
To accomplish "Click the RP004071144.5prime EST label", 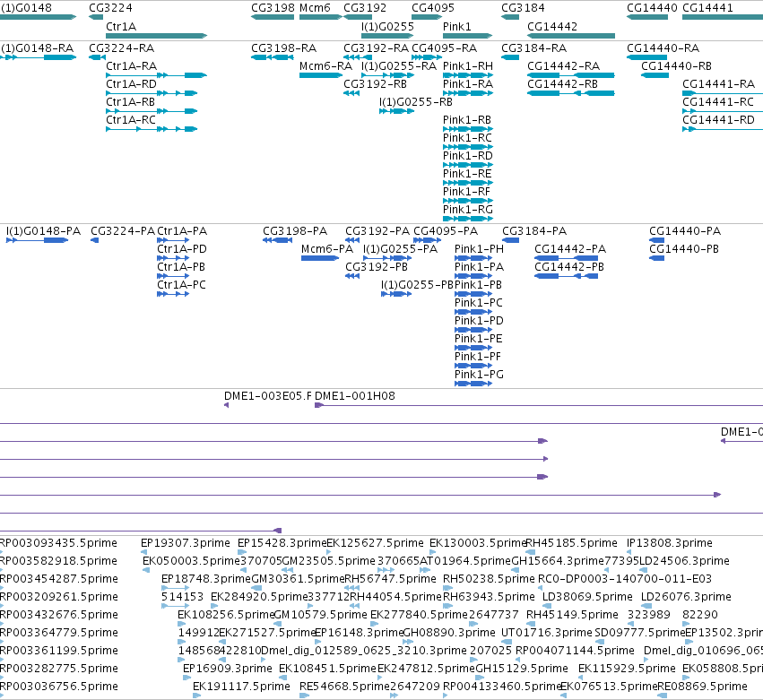I will pyautogui.click(x=576, y=651).
